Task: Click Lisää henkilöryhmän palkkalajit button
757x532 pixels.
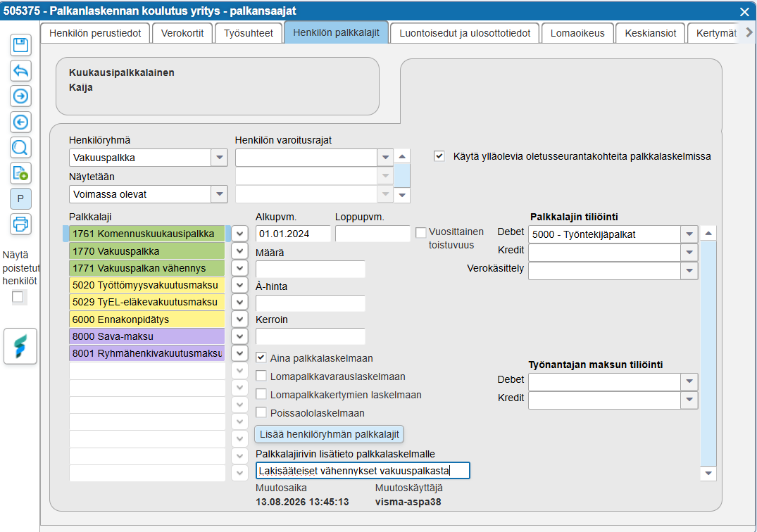Action: pos(330,434)
